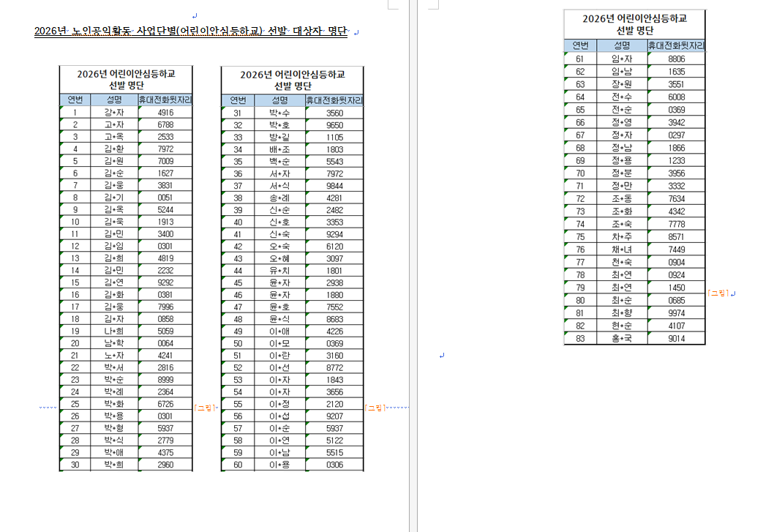Click the '성명' header in the second table
This screenshot has width=763, height=532.
click(x=279, y=100)
